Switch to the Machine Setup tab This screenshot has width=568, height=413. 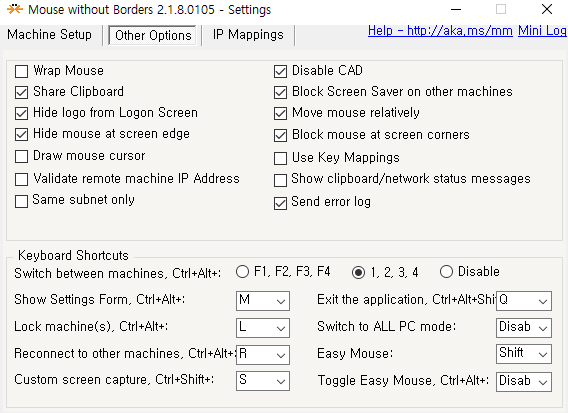click(x=49, y=35)
